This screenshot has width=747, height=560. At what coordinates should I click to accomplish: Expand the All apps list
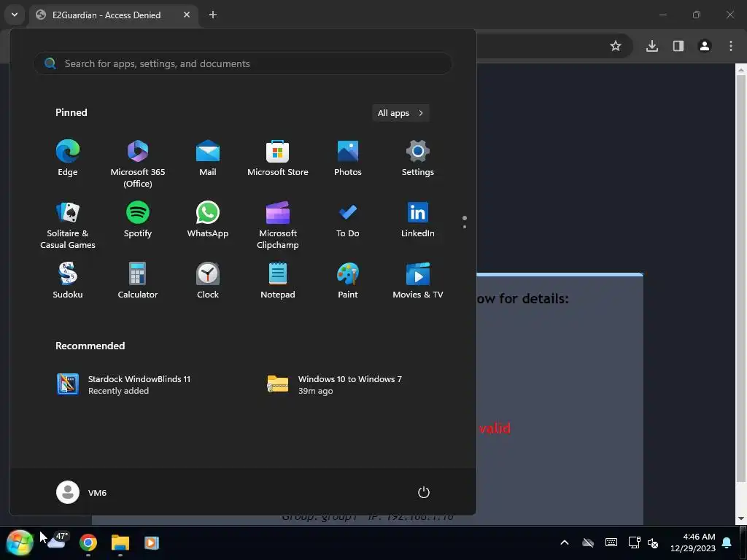pyautogui.click(x=400, y=113)
